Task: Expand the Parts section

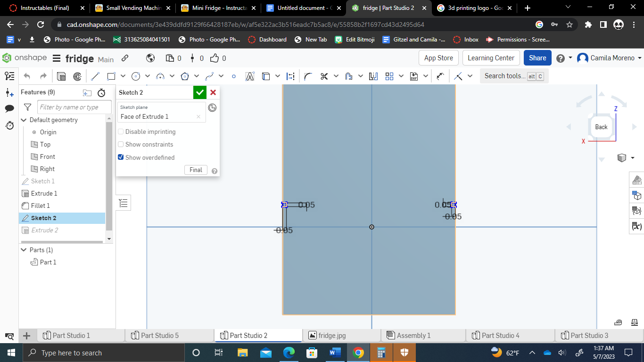Action: click(23, 250)
